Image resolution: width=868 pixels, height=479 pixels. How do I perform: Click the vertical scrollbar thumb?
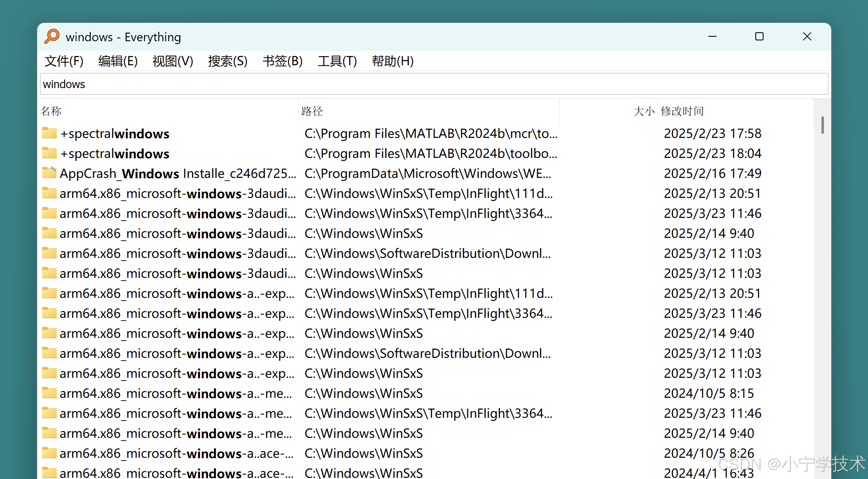(822, 125)
